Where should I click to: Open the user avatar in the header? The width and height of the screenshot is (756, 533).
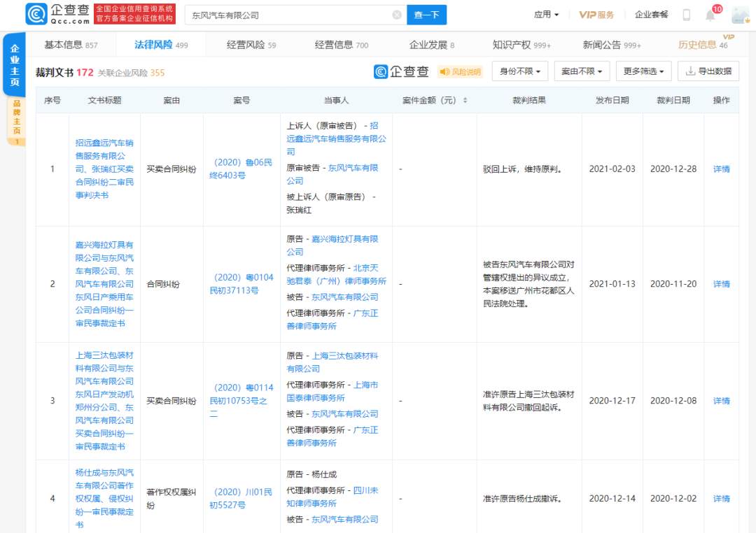coord(741,15)
